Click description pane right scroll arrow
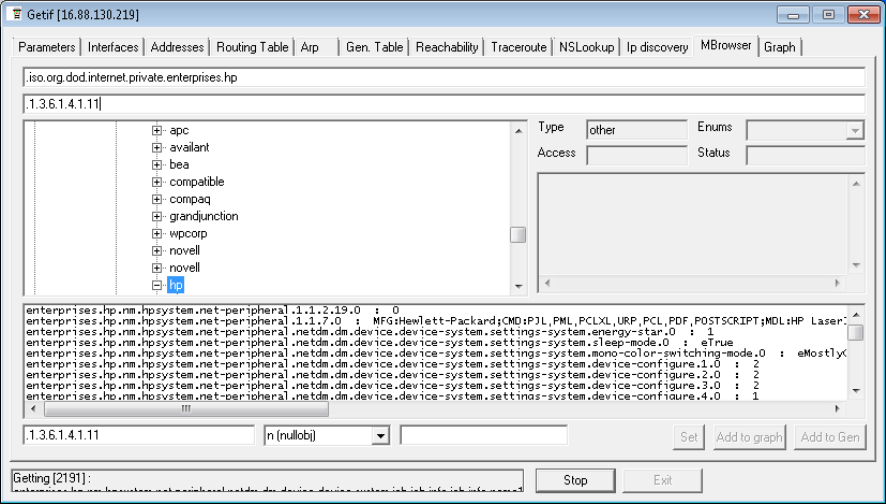Viewport: 886px width, 504px height. tap(837, 283)
